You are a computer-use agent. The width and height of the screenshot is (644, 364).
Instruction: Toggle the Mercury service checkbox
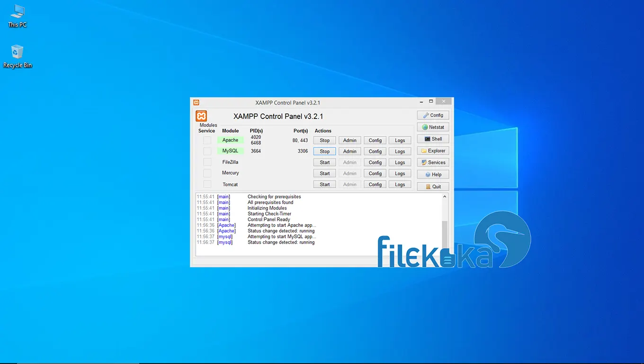207,173
